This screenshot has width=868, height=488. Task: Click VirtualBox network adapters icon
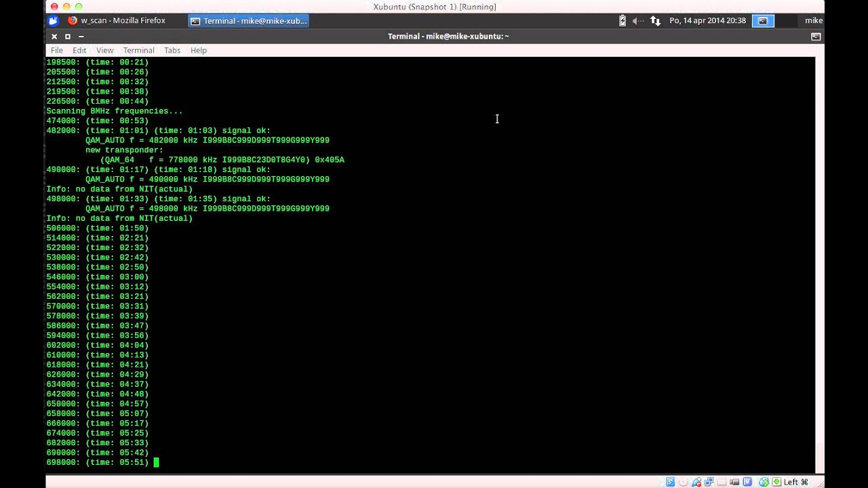click(709, 482)
